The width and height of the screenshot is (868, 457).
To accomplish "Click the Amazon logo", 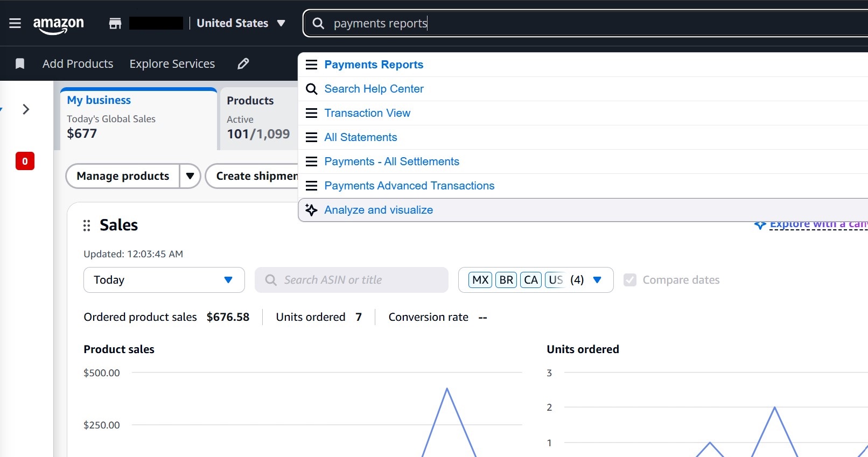I will [58, 25].
